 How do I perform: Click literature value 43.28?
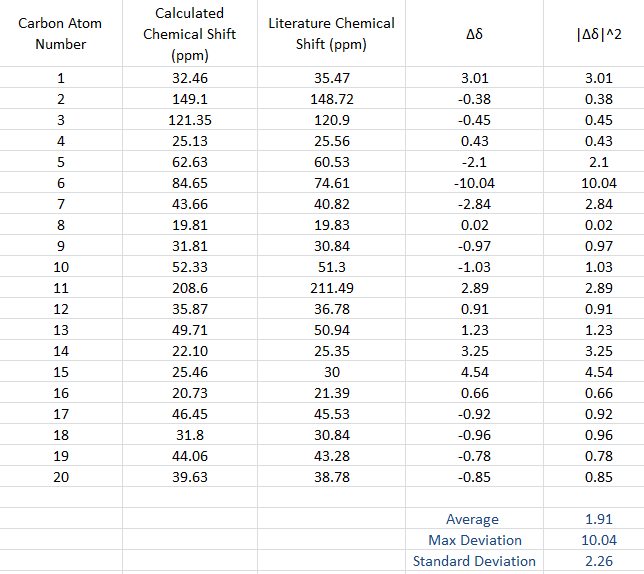[331, 455]
